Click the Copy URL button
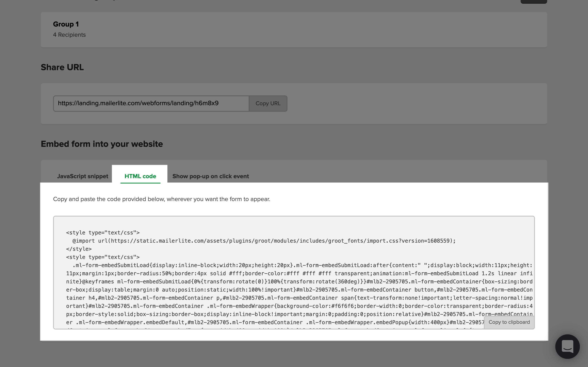The width and height of the screenshot is (588, 367). pyautogui.click(x=268, y=103)
